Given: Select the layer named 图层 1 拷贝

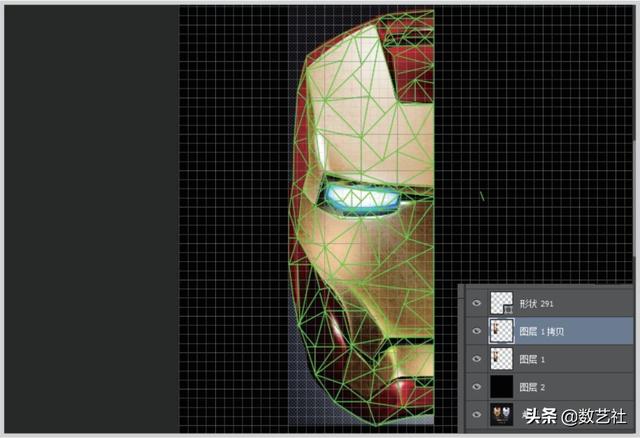Looking at the screenshot, I should (542, 331).
